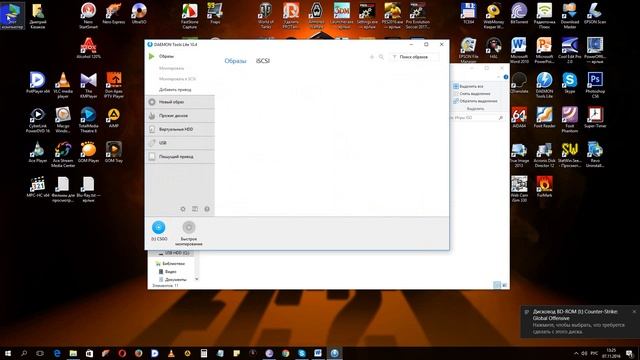
Task: Click Выделить все in Explorer window
Action: click(468, 87)
